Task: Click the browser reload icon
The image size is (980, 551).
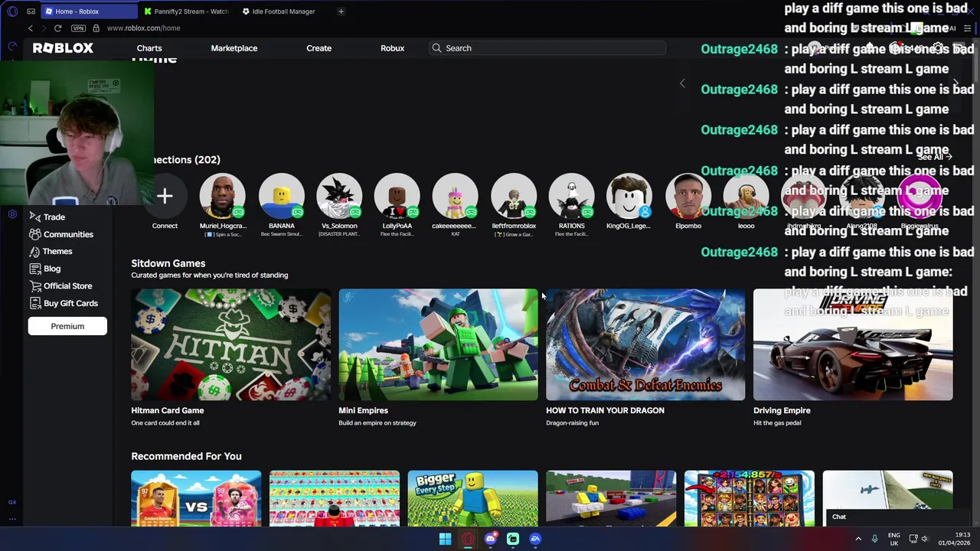Action: [x=57, y=28]
